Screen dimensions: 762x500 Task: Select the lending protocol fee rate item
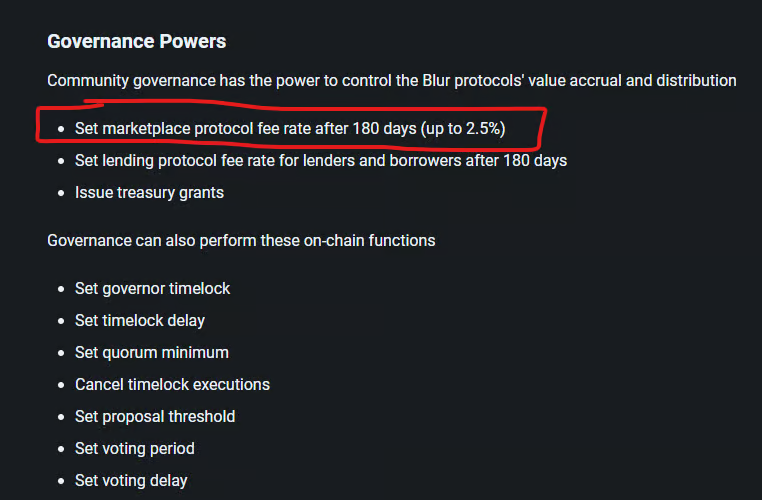(320, 160)
